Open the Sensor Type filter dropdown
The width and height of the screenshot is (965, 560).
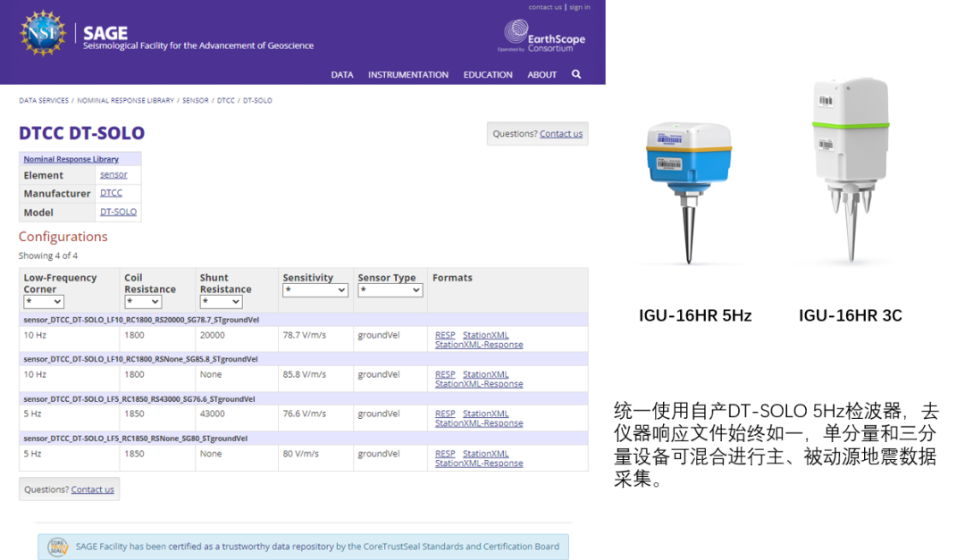(390, 290)
